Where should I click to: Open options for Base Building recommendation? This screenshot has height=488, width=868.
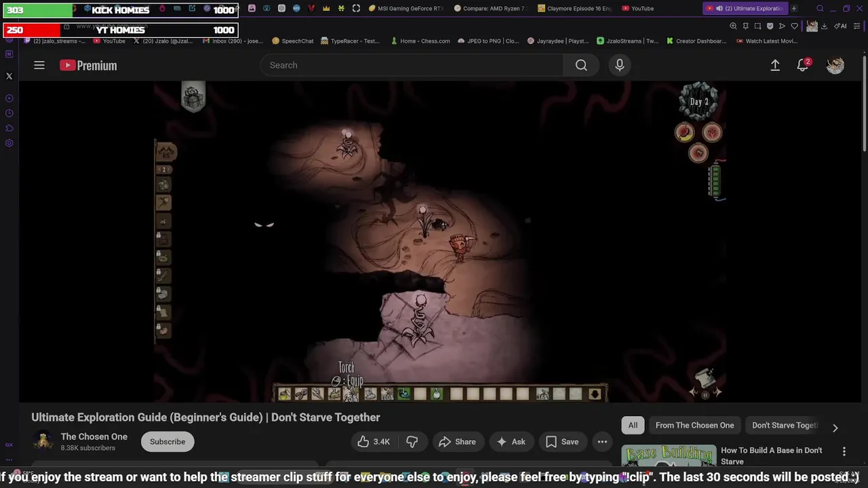point(844,451)
